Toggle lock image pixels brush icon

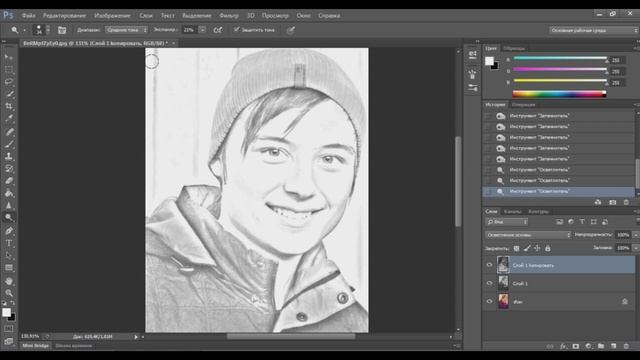pyautogui.click(x=527, y=248)
